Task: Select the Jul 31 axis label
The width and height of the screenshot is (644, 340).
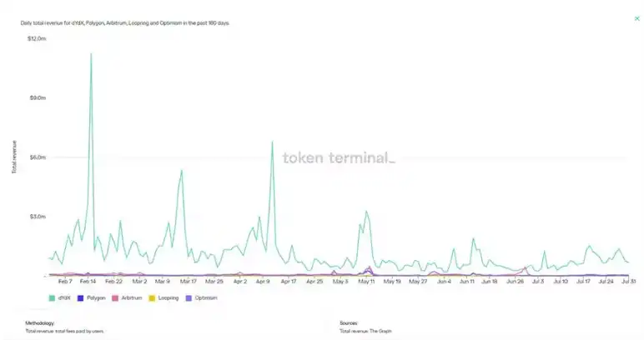Action: [x=629, y=282]
